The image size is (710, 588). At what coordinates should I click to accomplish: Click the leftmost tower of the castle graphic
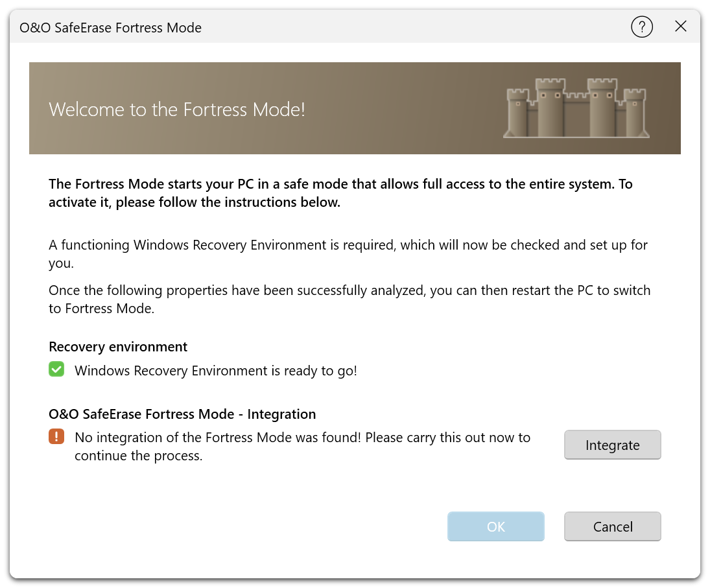click(x=517, y=113)
